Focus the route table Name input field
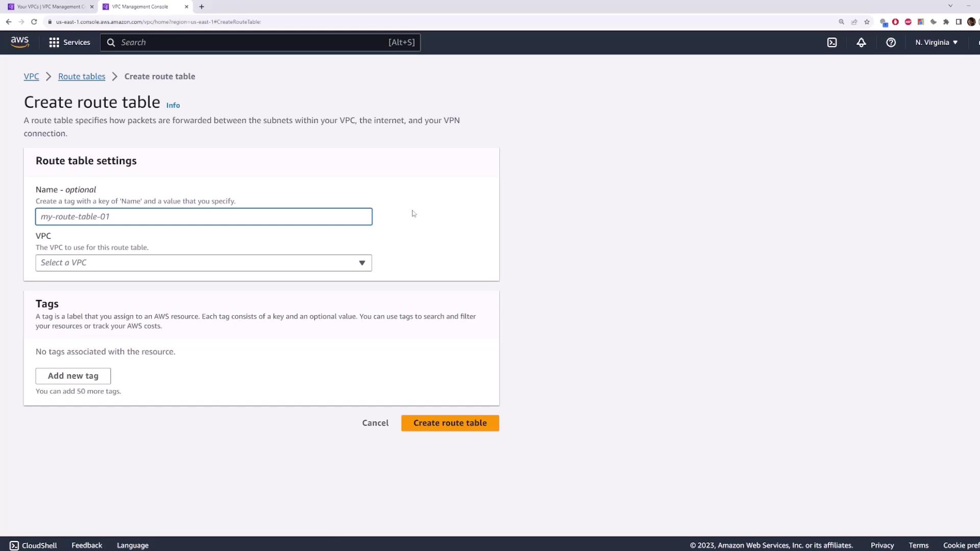Image resolution: width=980 pixels, height=551 pixels. pos(204,217)
